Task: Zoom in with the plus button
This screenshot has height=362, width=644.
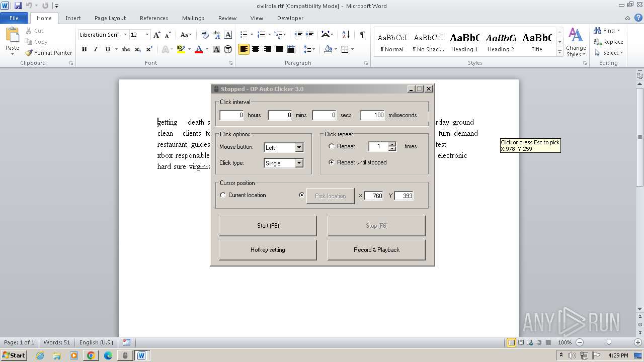Action: 638,342
